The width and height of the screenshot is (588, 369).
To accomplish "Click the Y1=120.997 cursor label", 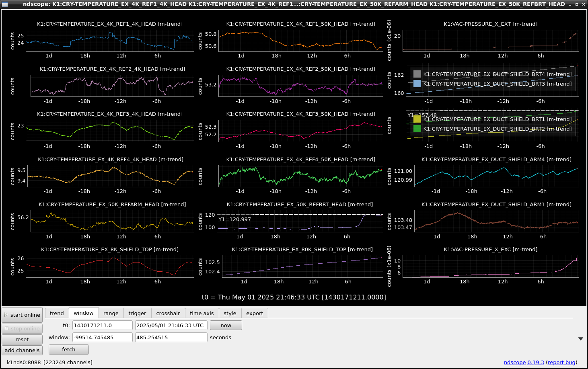I will tap(235, 219).
